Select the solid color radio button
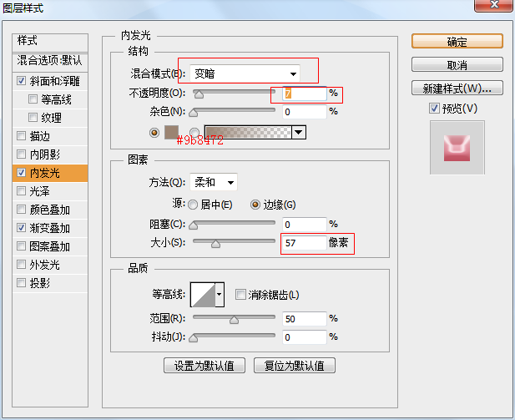Viewport: 515px width, 420px height. click(x=154, y=133)
